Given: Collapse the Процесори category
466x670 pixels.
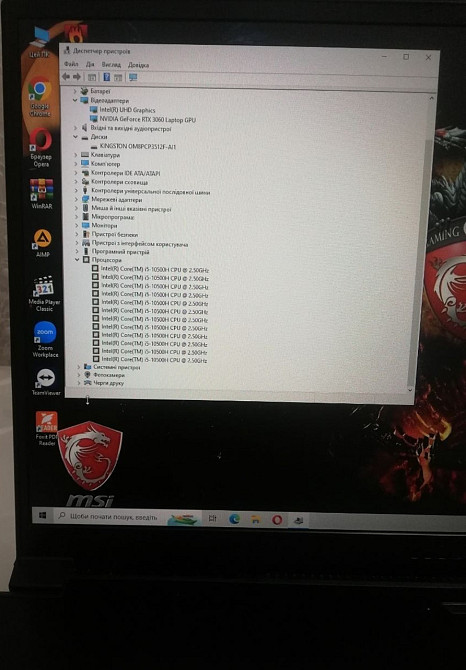Looking at the screenshot, I should [x=77, y=260].
